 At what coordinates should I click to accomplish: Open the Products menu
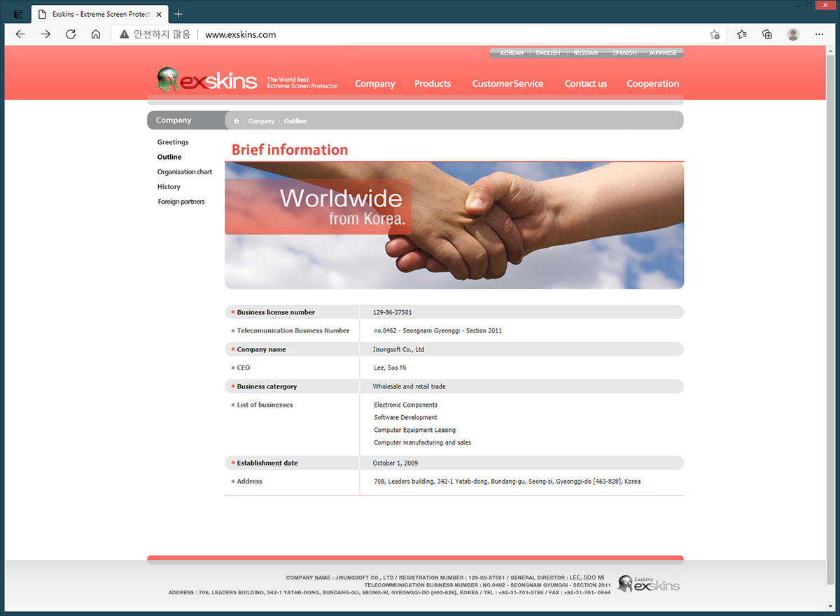pyautogui.click(x=432, y=83)
